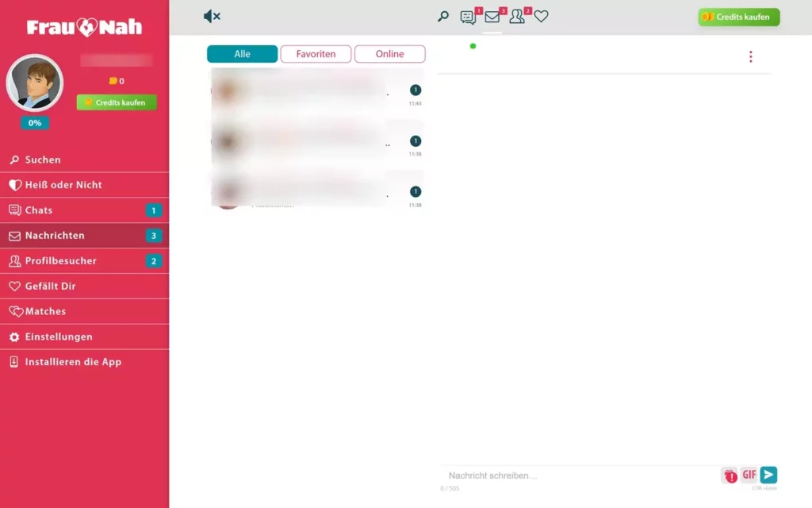The width and height of the screenshot is (812, 508).
Task: Click the green Credits kaufen button in top bar
Action: (x=738, y=17)
